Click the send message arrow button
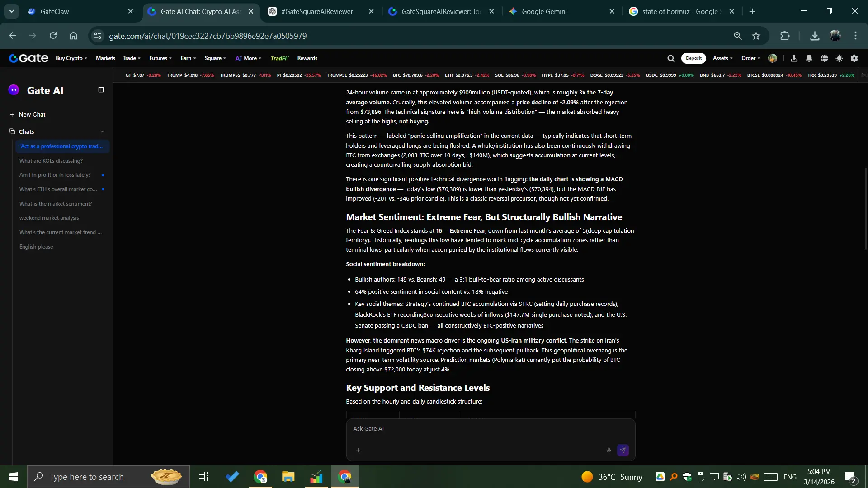The image size is (868, 488). pyautogui.click(x=623, y=450)
